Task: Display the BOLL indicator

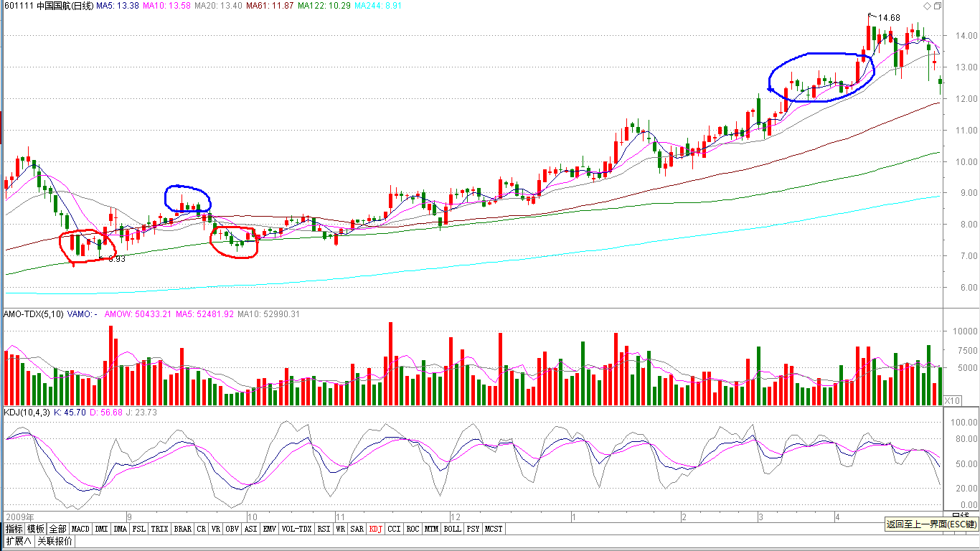Action: (452, 529)
